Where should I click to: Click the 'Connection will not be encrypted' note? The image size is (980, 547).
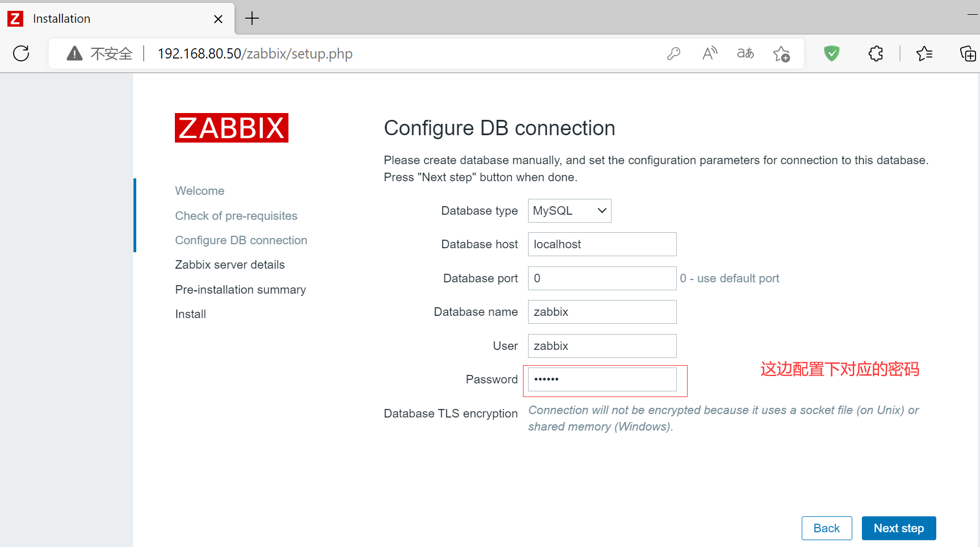tap(723, 418)
